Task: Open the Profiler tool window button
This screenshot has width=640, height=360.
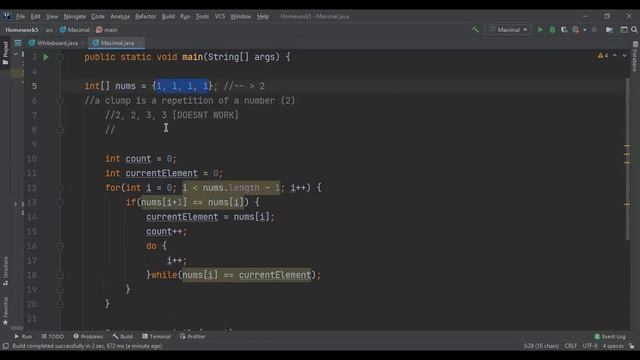Action: point(193,336)
